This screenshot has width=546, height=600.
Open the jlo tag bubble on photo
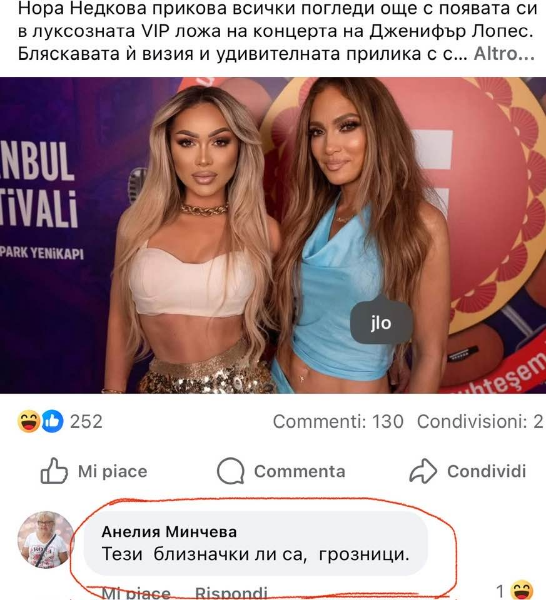[381, 323]
